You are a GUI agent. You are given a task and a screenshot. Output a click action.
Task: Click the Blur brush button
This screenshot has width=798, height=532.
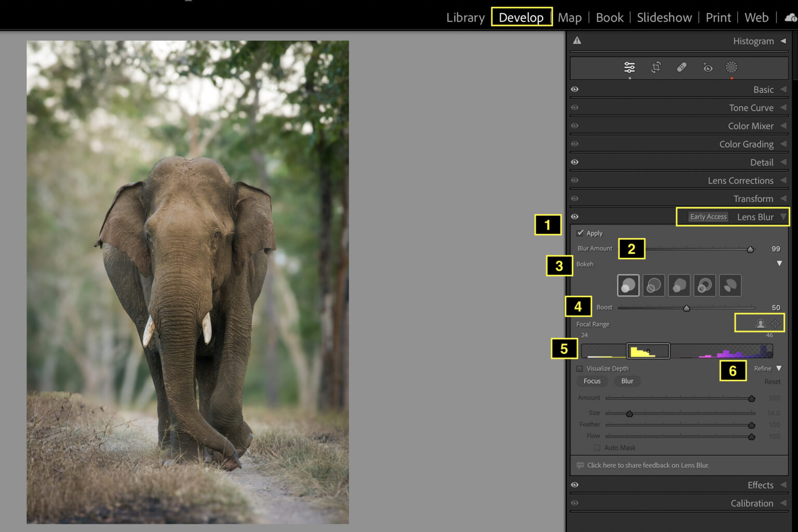click(x=627, y=381)
